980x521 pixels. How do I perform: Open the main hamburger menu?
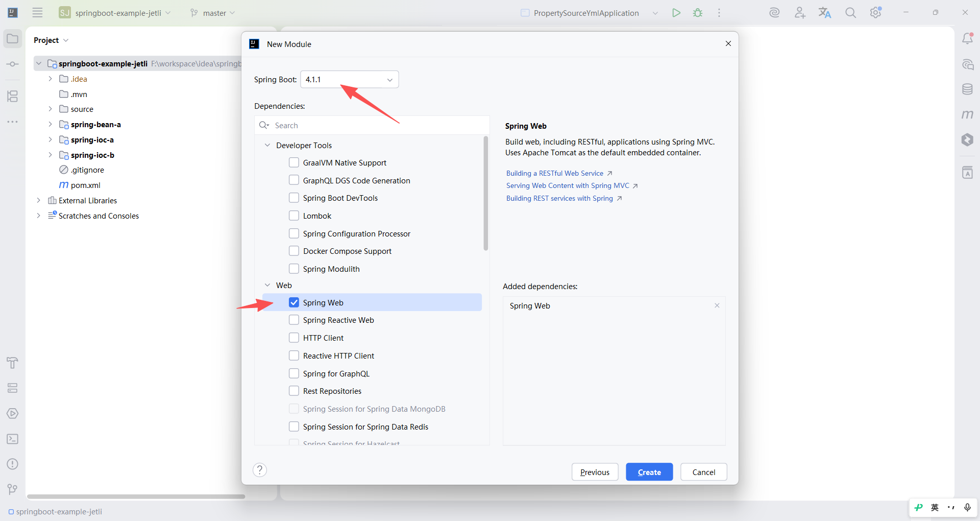pyautogui.click(x=37, y=13)
